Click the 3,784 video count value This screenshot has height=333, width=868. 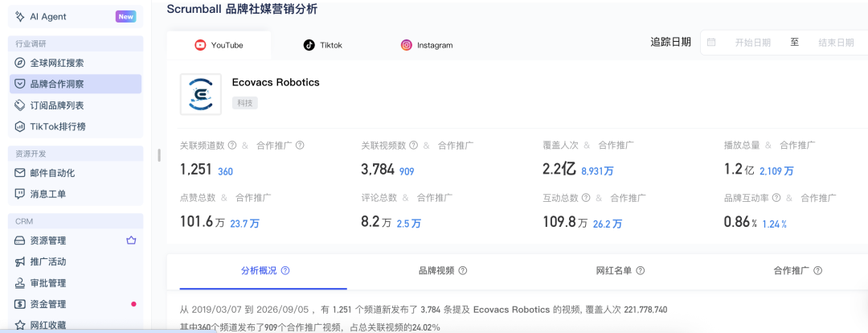pyautogui.click(x=378, y=170)
